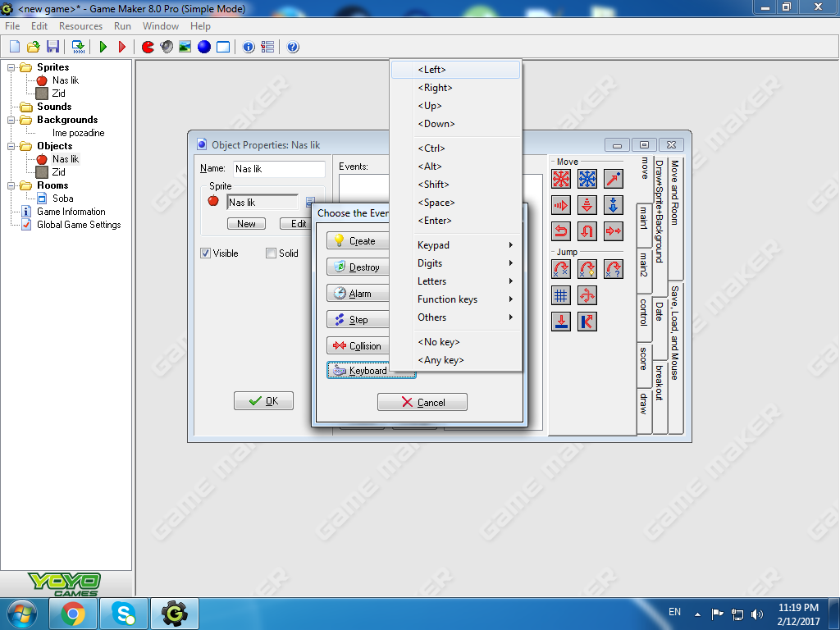Click the red Pac-Man create sprite icon
The image size is (840, 630).
(148, 47)
